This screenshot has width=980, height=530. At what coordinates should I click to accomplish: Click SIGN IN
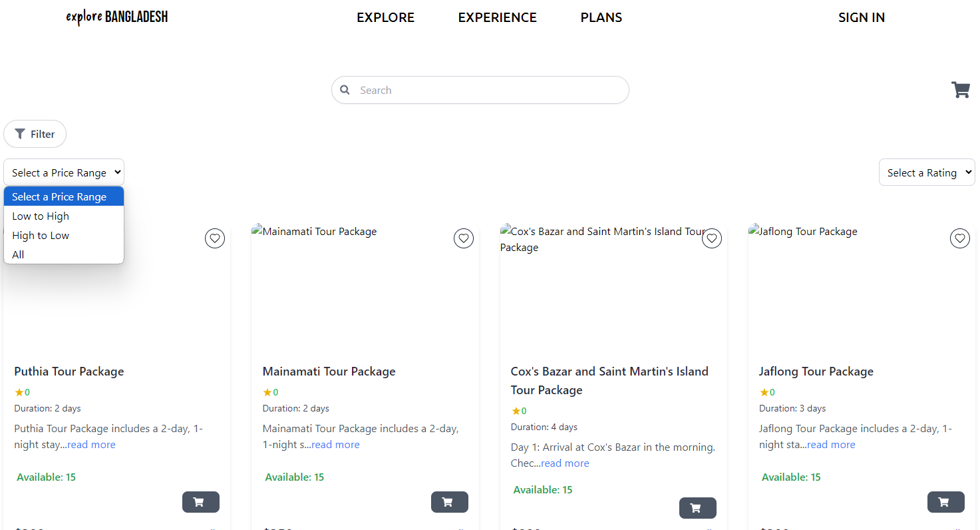click(861, 17)
